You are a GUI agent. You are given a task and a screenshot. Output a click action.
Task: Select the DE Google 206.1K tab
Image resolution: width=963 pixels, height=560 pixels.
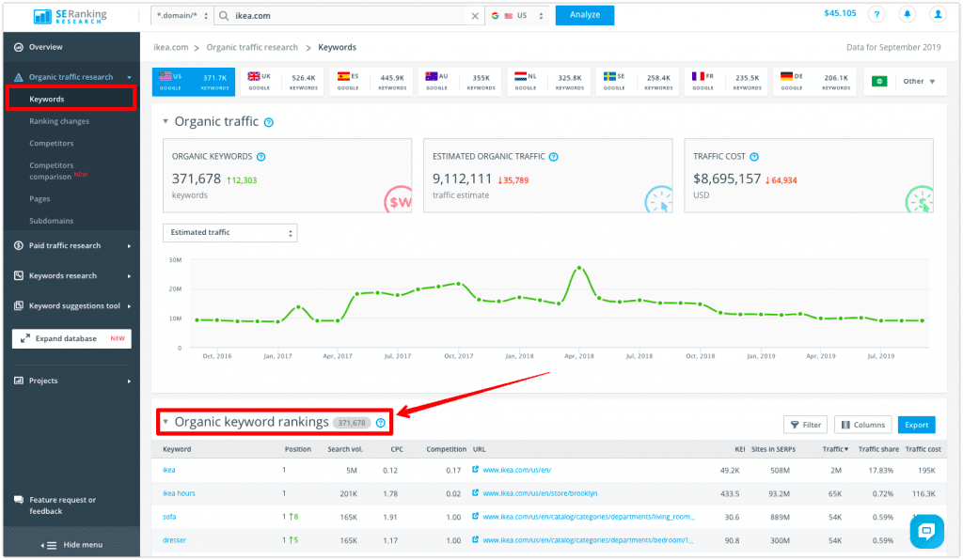[814, 82]
